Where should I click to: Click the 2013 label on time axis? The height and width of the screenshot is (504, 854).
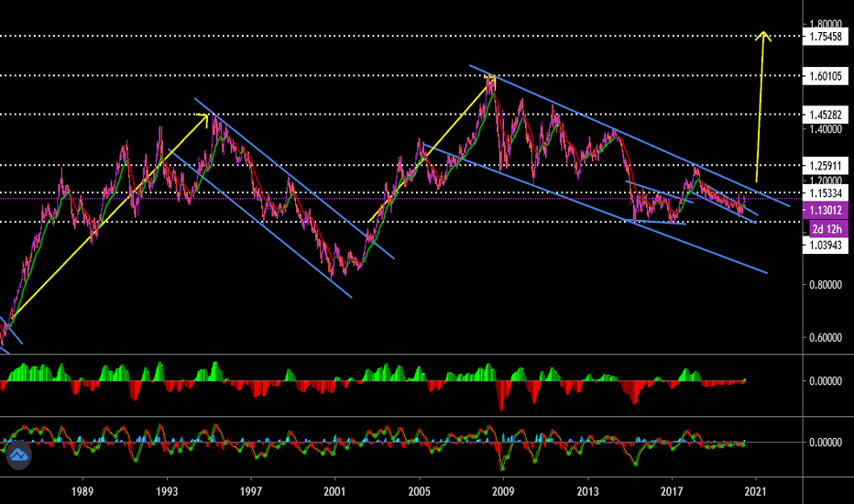[587, 491]
